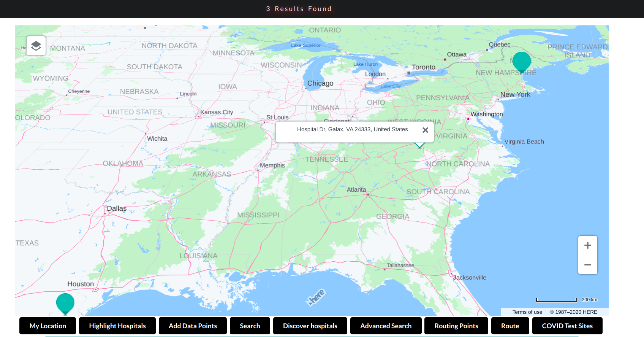Click the Dallas city label

[x=117, y=208]
